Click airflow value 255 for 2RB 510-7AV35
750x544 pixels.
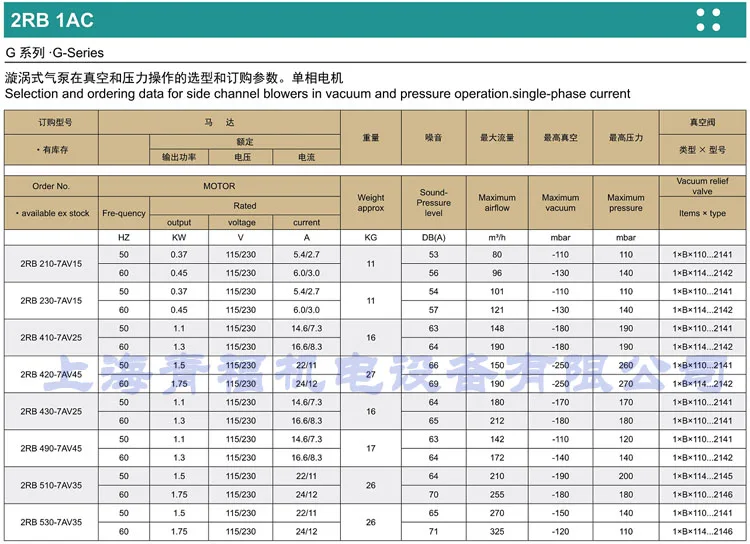click(497, 495)
